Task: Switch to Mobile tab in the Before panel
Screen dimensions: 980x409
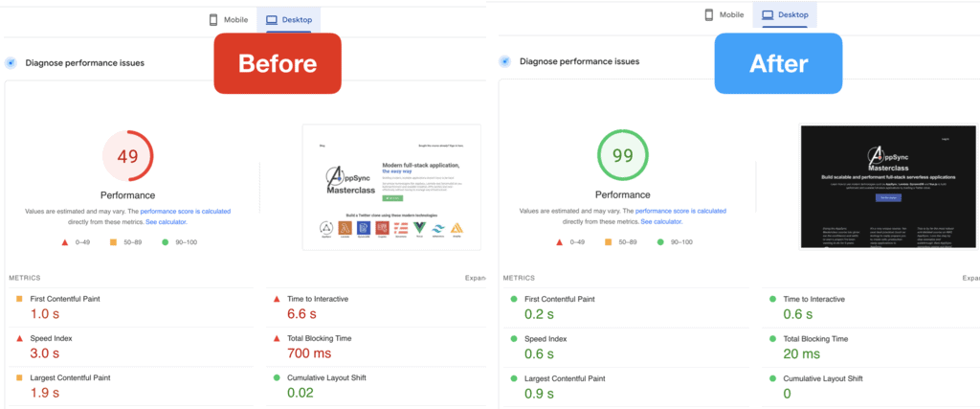Action: coord(229,19)
